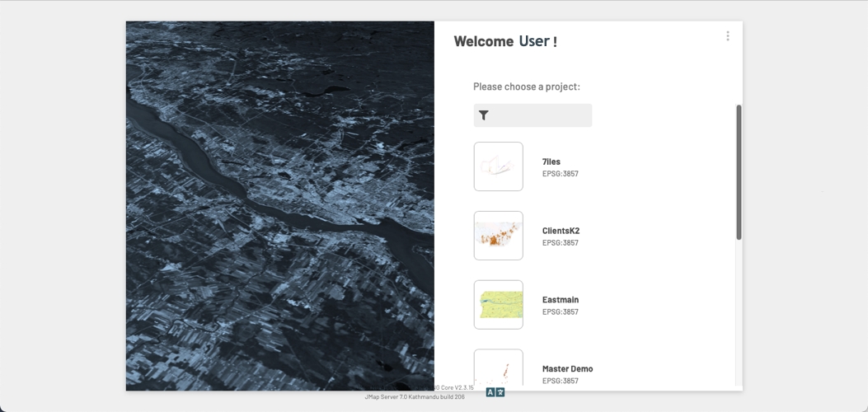Open the Eastmain project thumbnail
The width and height of the screenshot is (868, 412).
498,305
